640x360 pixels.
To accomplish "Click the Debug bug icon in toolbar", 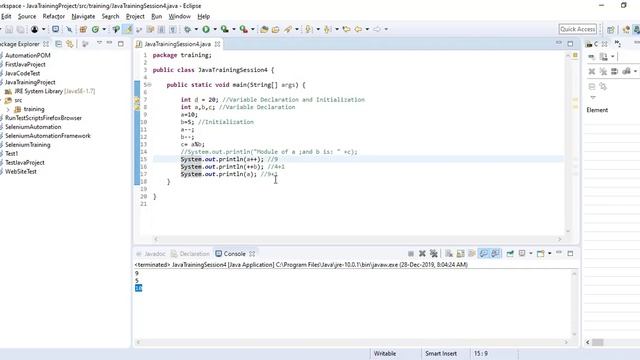I will pyautogui.click(x=187, y=29).
